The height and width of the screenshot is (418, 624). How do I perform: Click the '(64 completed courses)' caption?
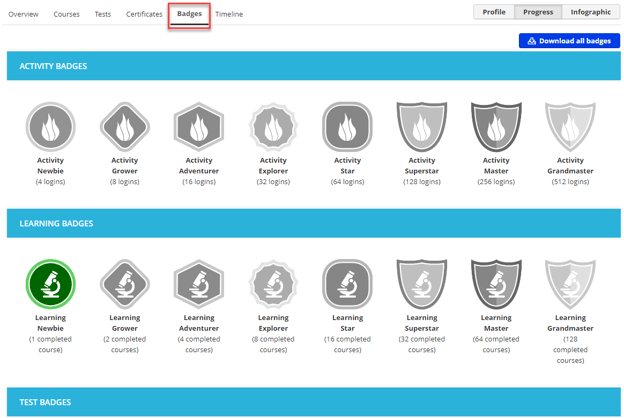point(496,344)
